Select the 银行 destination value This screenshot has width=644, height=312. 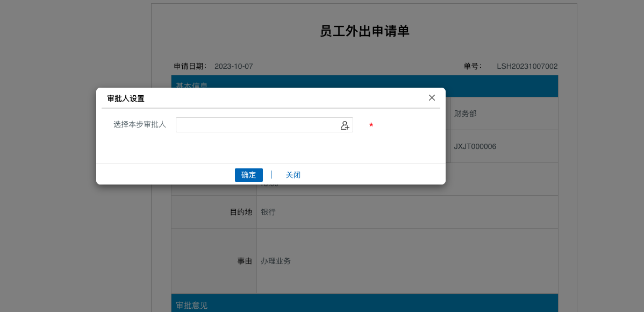(268, 212)
